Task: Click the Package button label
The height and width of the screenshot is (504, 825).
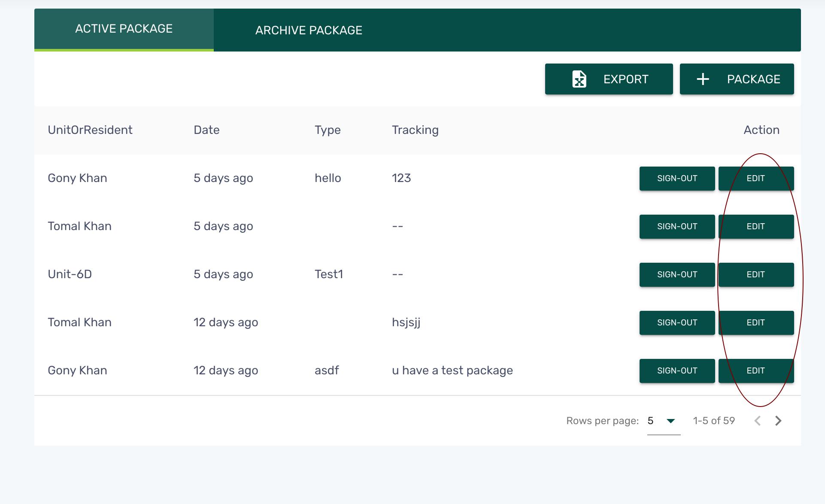Action: pyautogui.click(x=753, y=79)
